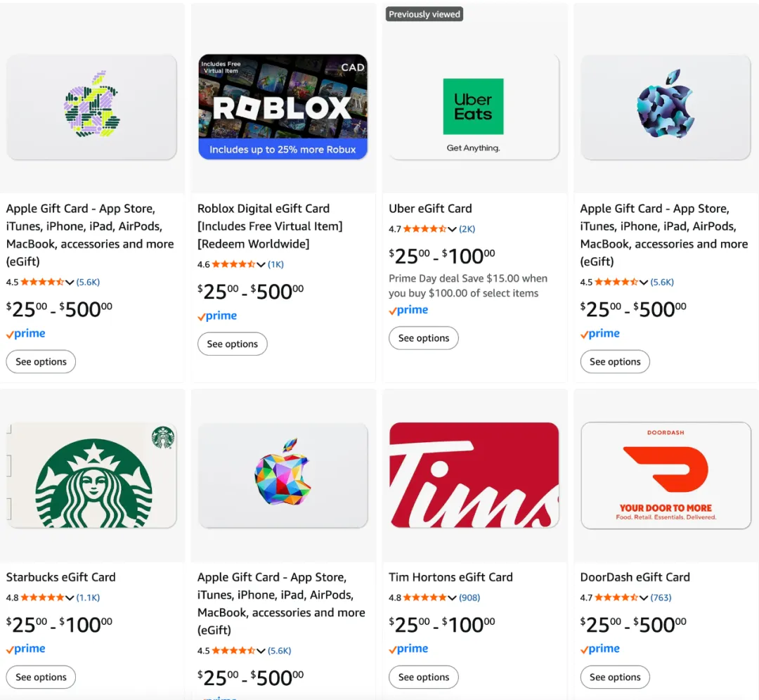This screenshot has height=700, width=759.
Task: Open the DoorDash eGift Card title link
Action: point(635,577)
